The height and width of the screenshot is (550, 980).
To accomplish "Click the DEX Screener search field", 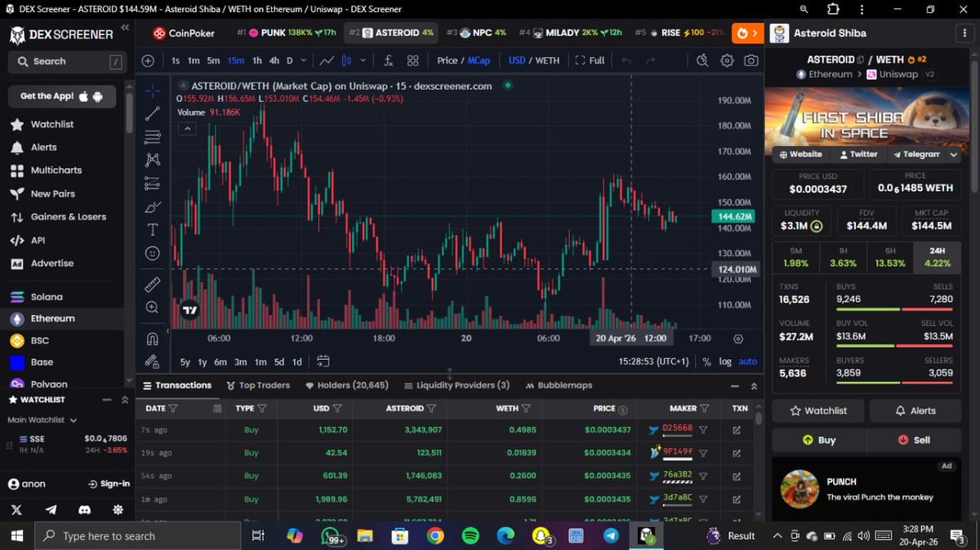I will coord(64,61).
